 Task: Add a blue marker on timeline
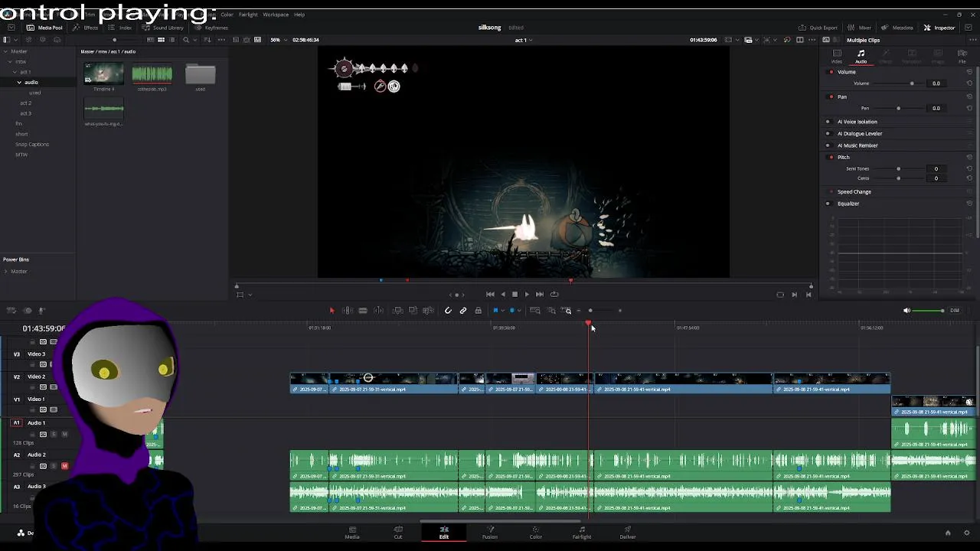511,311
